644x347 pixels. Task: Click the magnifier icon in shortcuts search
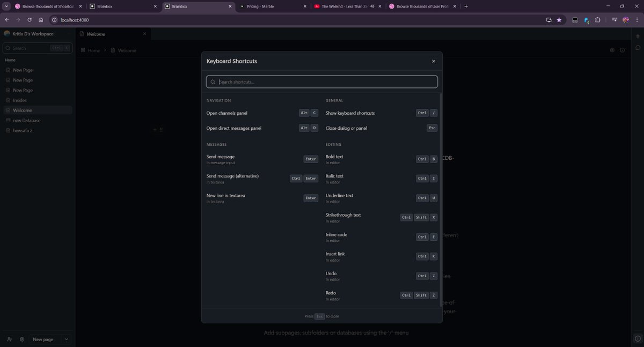tap(213, 82)
